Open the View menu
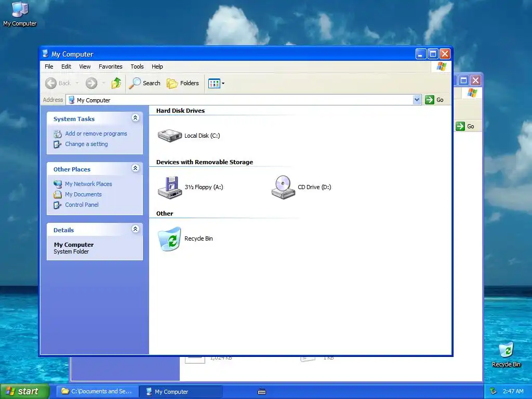532x399 pixels. click(x=85, y=66)
